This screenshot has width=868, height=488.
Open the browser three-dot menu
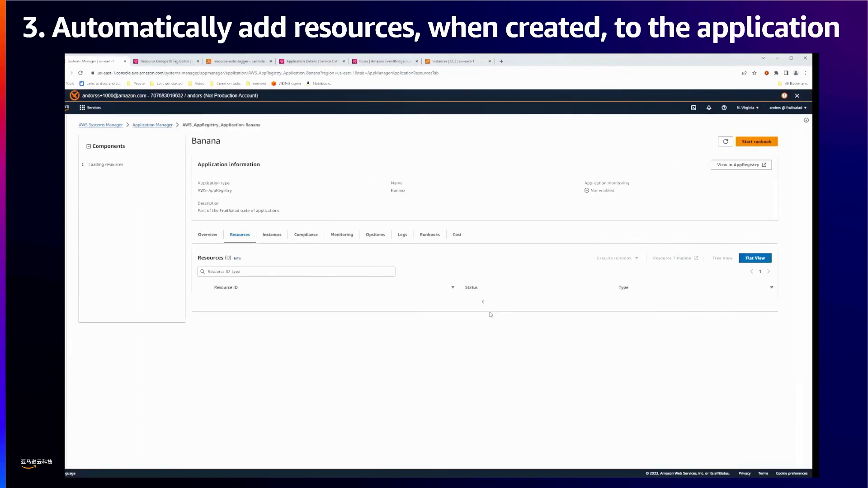coord(806,73)
